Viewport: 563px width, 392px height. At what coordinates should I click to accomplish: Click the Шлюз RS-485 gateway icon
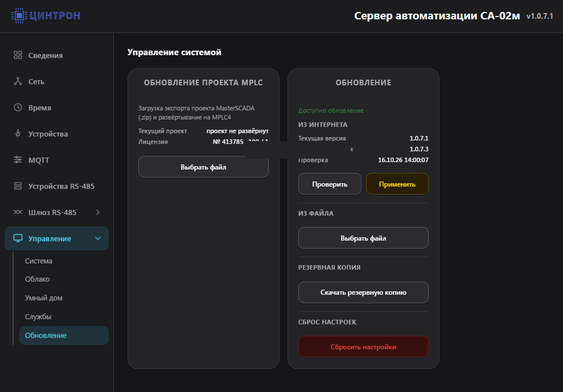(18, 212)
